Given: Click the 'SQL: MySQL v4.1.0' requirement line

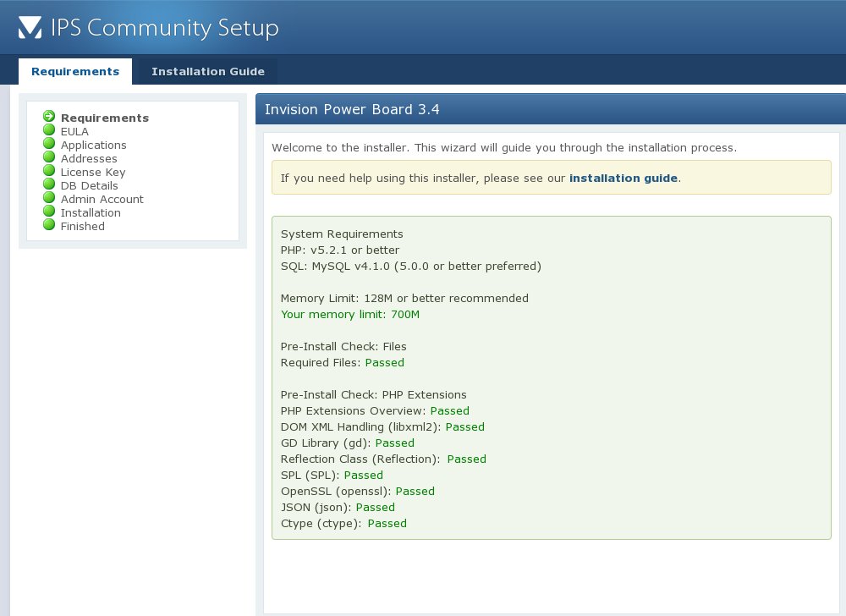Looking at the screenshot, I should [x=410, y=266].
